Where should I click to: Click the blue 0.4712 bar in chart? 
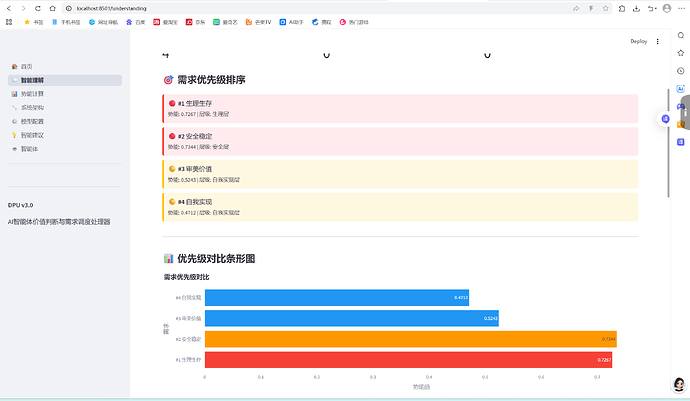point(337,298)
